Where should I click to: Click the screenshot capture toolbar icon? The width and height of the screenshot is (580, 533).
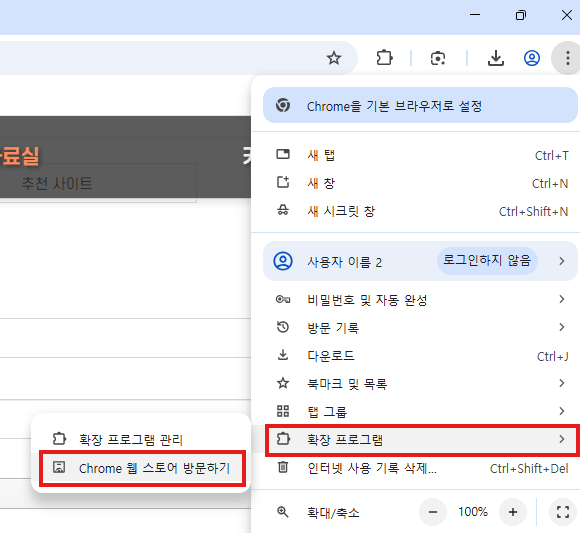pos(438,58)
